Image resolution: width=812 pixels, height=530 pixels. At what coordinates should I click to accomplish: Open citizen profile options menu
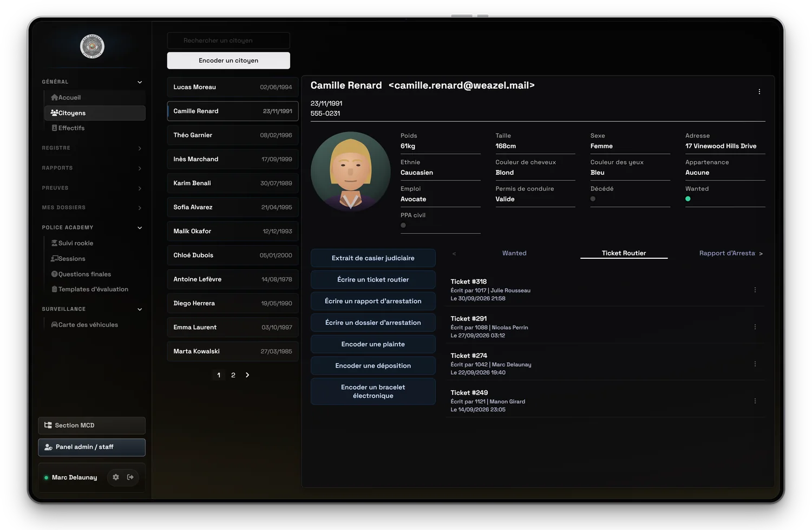[759, 91]
